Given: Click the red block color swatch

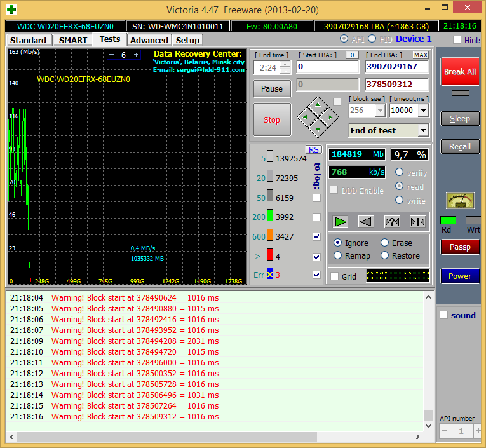Looking at the screenshot, I should tap(269, 256).
